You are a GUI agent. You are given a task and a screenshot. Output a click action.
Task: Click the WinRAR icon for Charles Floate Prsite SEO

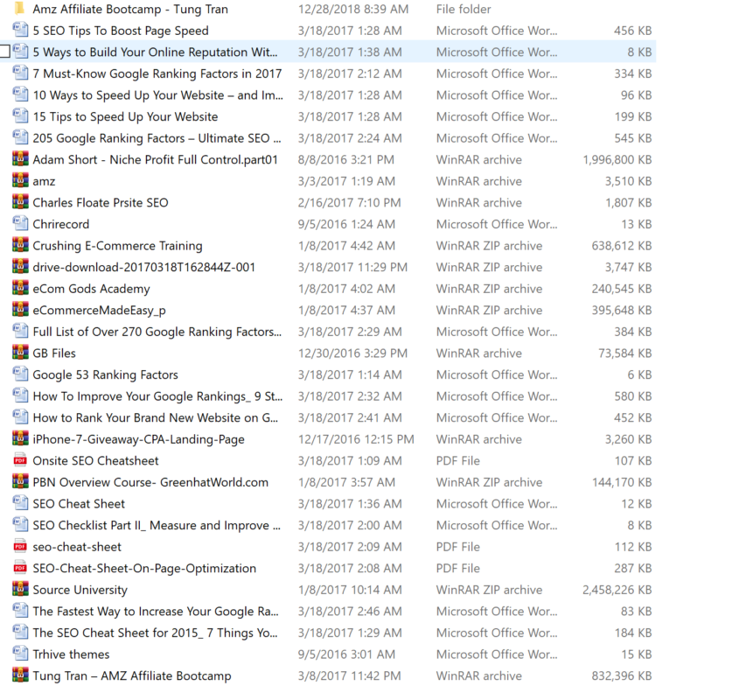[x=20, y=202]
